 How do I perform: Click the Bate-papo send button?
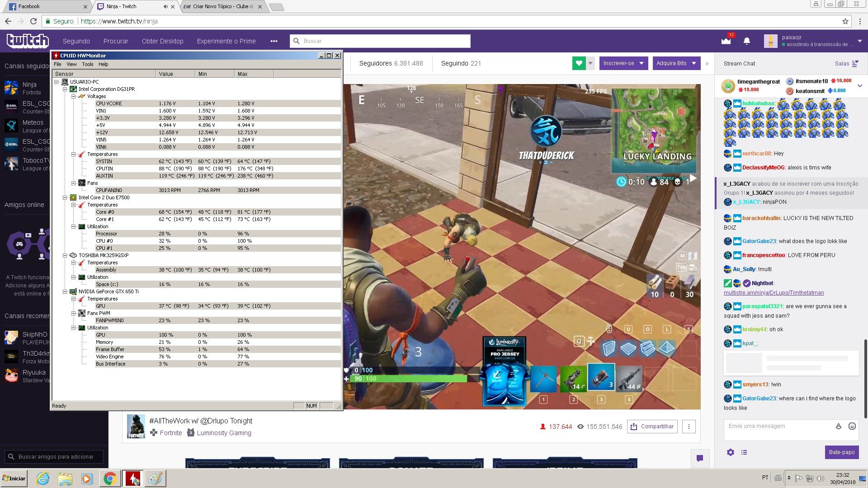[841, 452]
